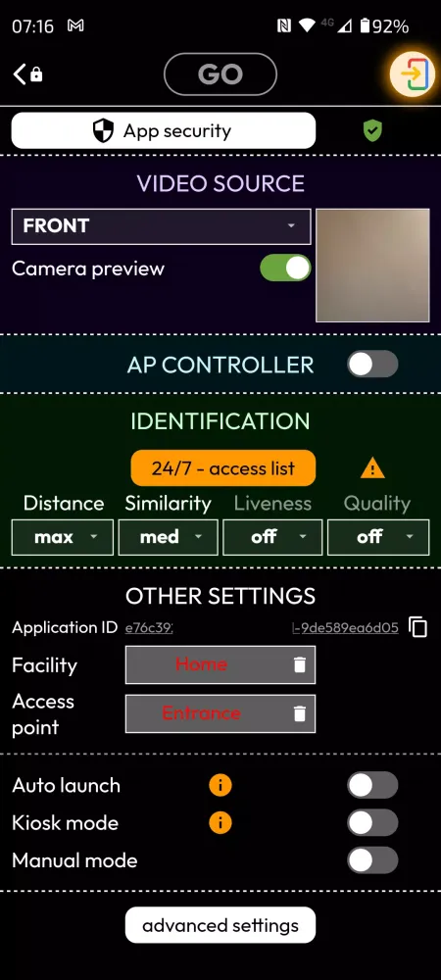
Task: Tap the NFC icon in status bar
Action: [x=283, y=25]
